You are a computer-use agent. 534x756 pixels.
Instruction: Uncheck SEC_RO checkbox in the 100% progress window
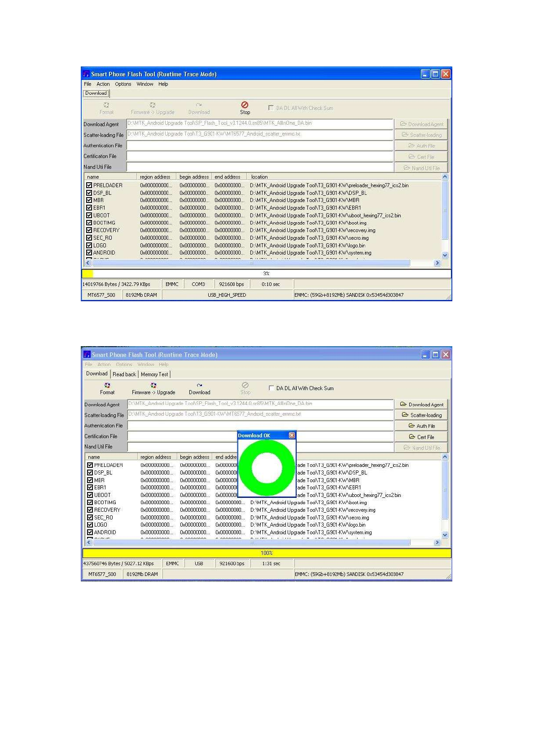(x=90, y=517)
